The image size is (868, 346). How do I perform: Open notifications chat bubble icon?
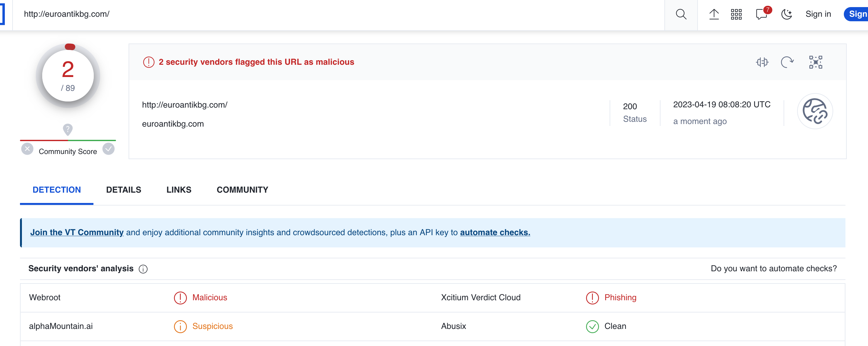click(x=762, y=14)
